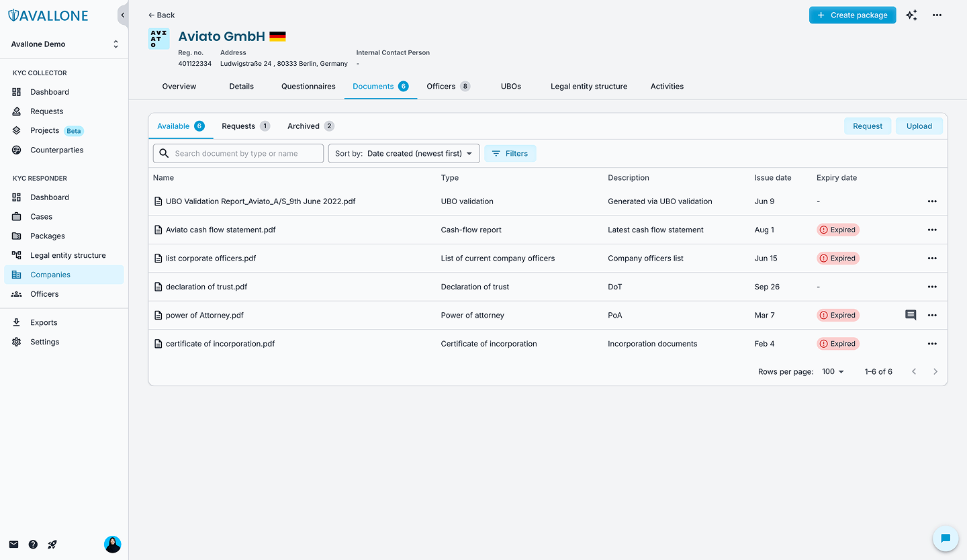
Task: Open more options for UBO Validation Report row
Action: pyautogui.click(x=932, y=201)
